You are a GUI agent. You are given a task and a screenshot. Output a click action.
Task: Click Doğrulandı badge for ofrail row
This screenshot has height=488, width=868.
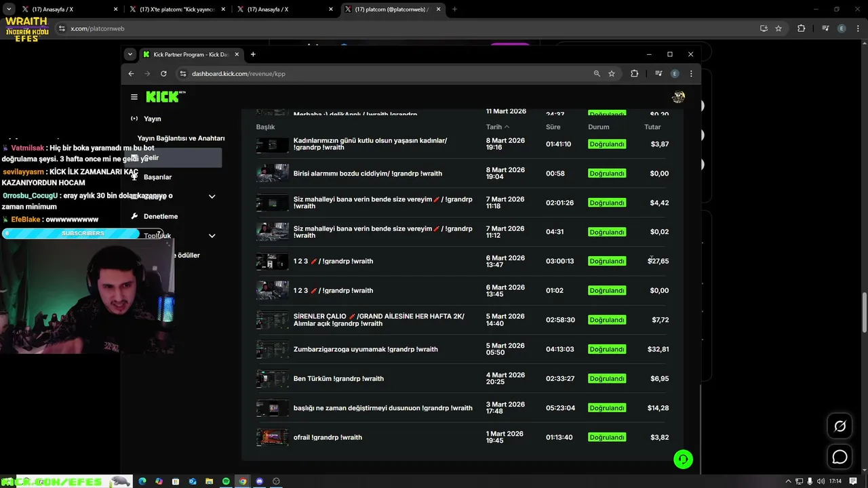click(x=607, y=437)
